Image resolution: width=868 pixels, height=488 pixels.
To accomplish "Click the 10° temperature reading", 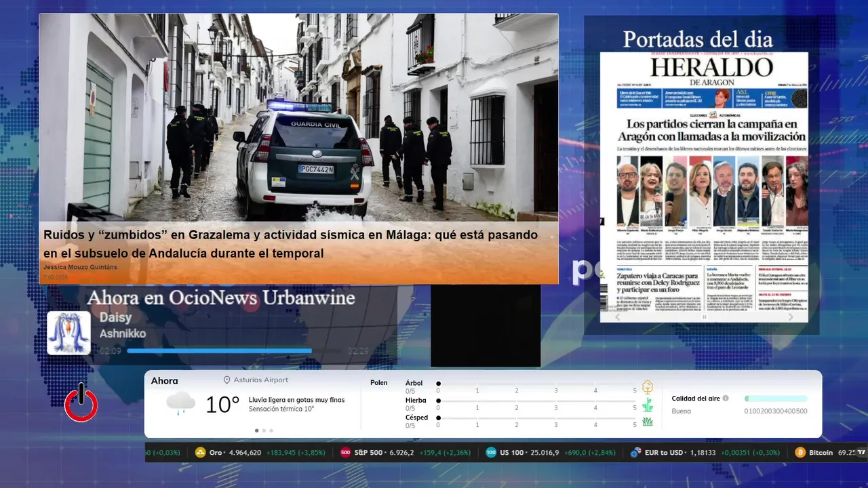I will coord(222,405).
